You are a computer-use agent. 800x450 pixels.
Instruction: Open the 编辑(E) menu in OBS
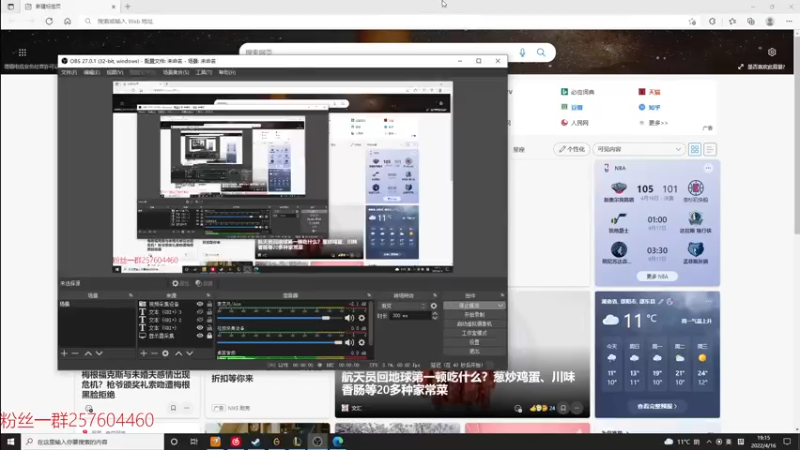click(x=92, y=72)
